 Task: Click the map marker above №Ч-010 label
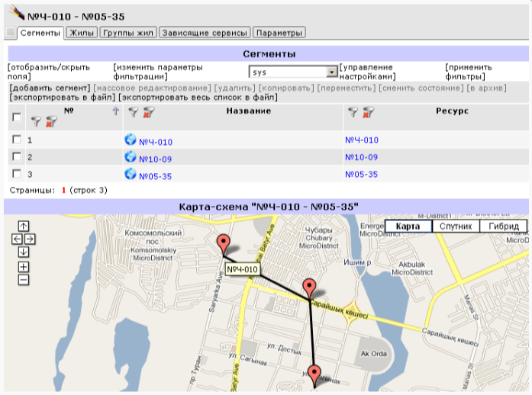coord(223,244)
